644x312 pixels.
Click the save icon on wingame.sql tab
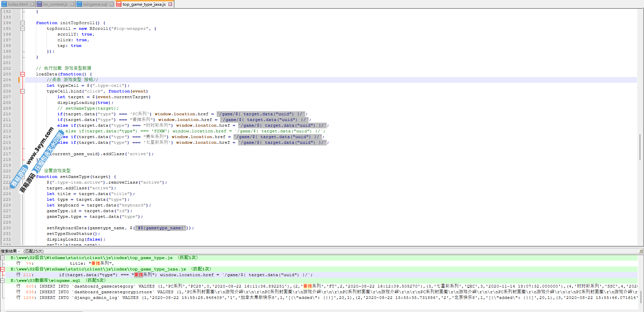coord(79,4)
